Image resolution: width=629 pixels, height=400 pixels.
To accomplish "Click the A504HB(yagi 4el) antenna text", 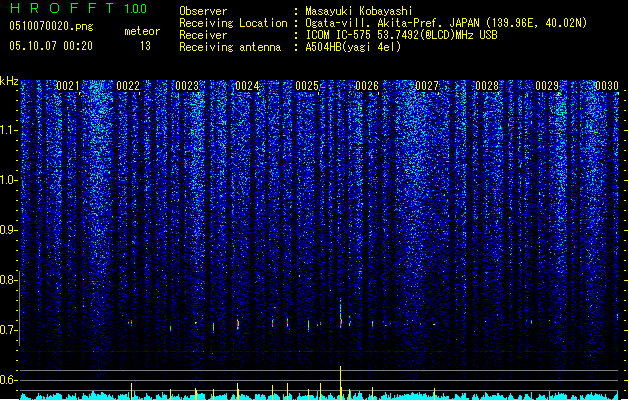I will coord(353,47).
